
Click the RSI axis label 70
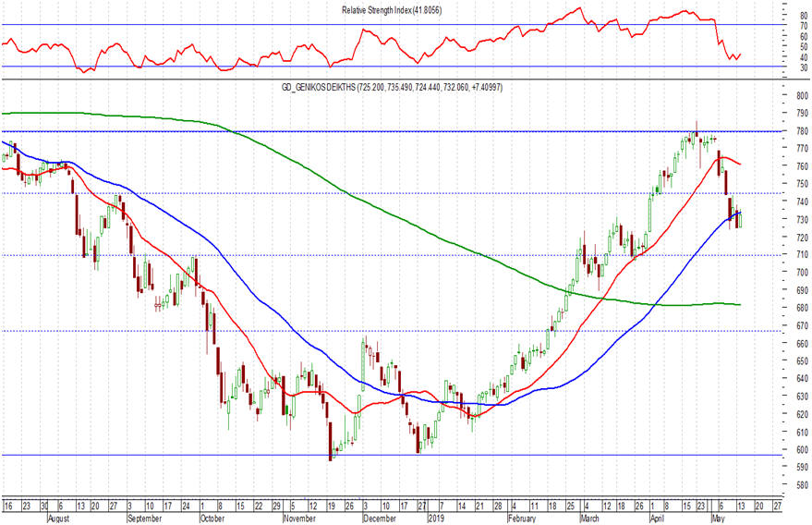804,26
